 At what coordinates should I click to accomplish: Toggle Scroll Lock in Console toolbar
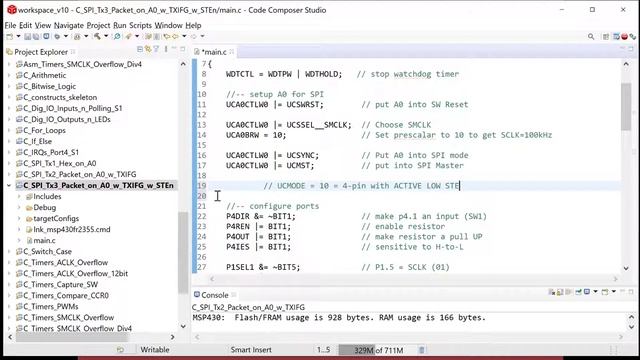[x=560, y=292]
